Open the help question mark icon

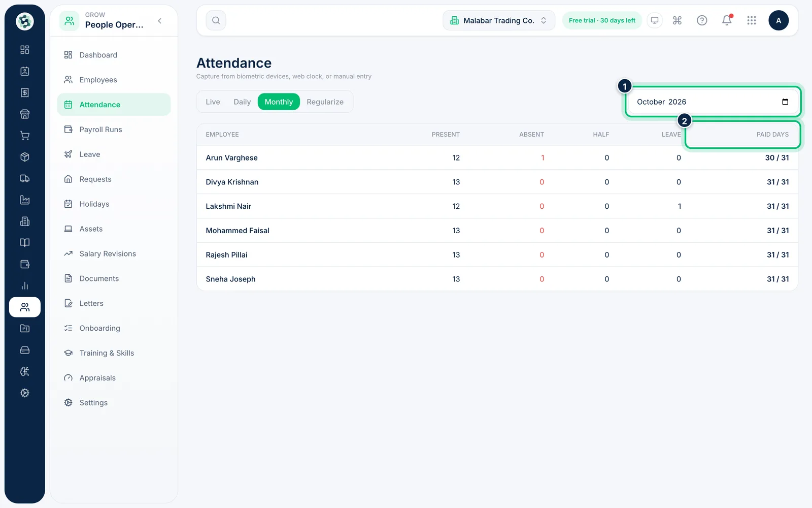pyautogui.click(x=702, y=20)
